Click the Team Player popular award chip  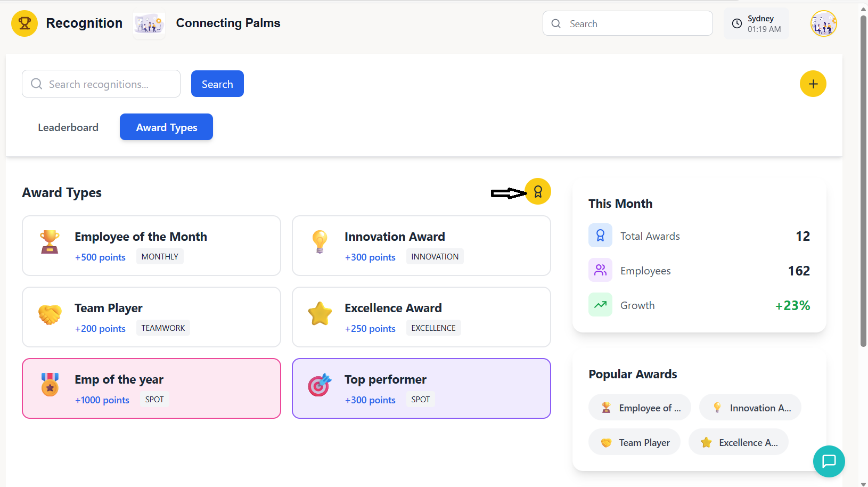(x=634, y=442)
